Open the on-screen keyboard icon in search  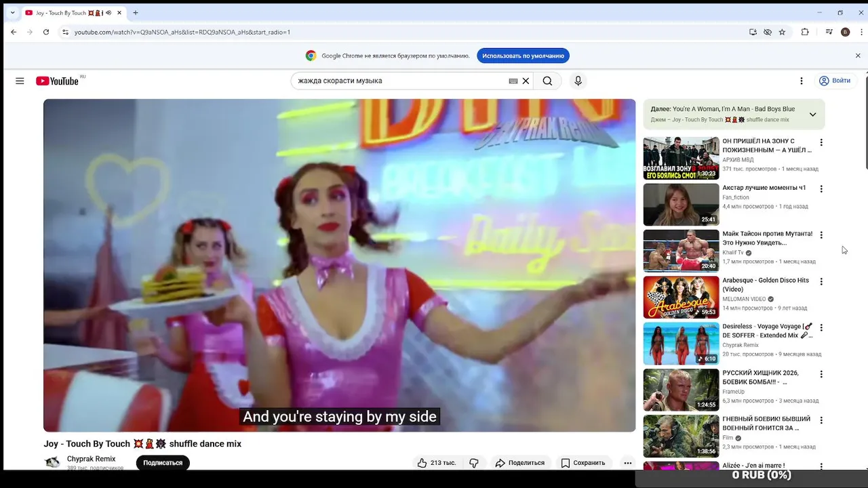513,81
